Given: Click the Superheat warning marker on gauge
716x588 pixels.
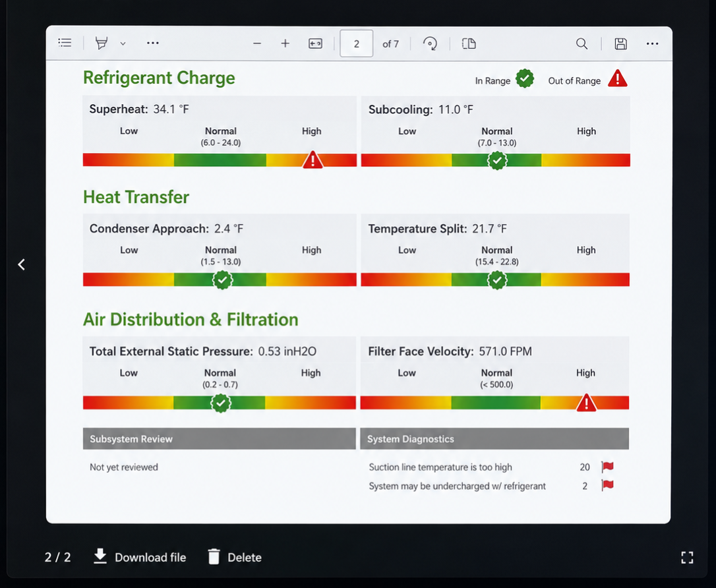Looking at the screenshot, I should click(x=313, y=160).
